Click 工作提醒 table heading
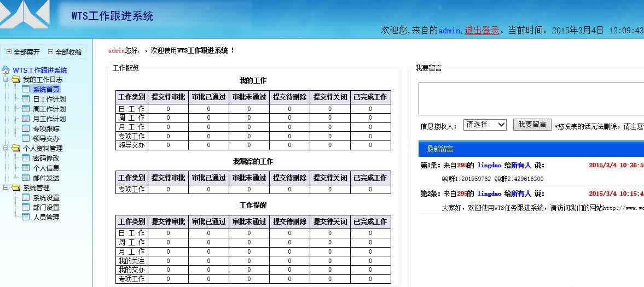Screen dimensions: 644x287 [253, 206]
